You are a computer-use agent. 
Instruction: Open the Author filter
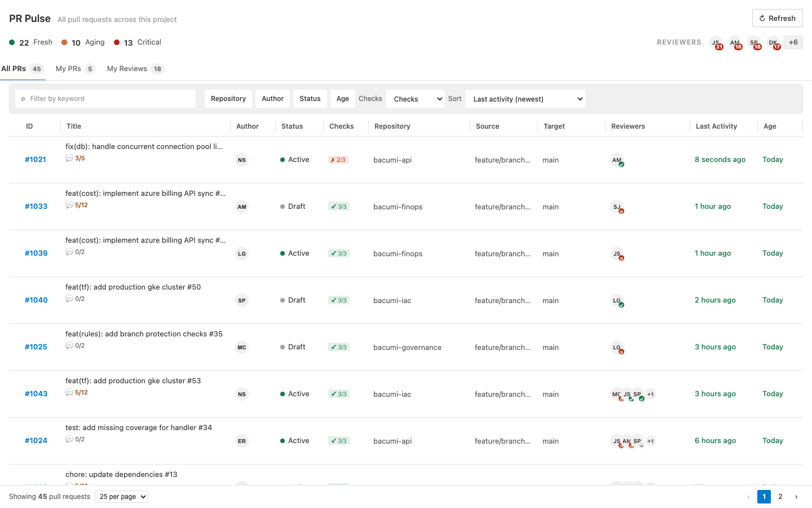tap(273, 99)
